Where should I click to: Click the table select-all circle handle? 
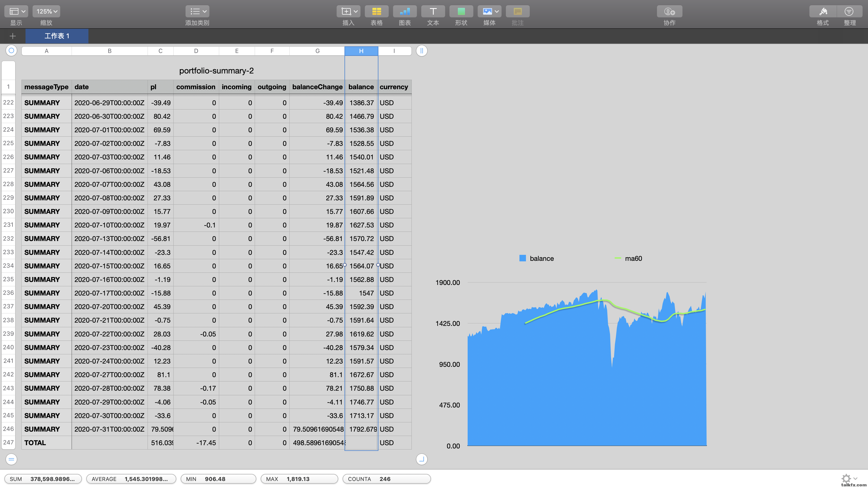(11, 50)
